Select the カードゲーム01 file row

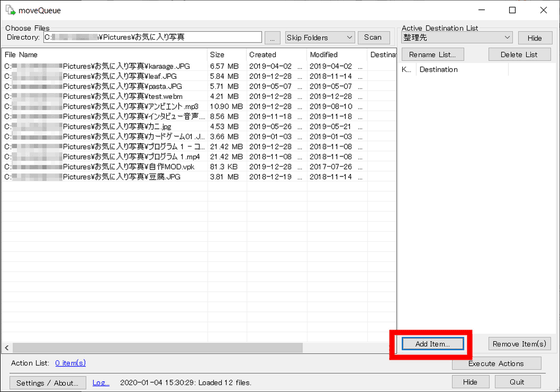click(x=199, y=136)
